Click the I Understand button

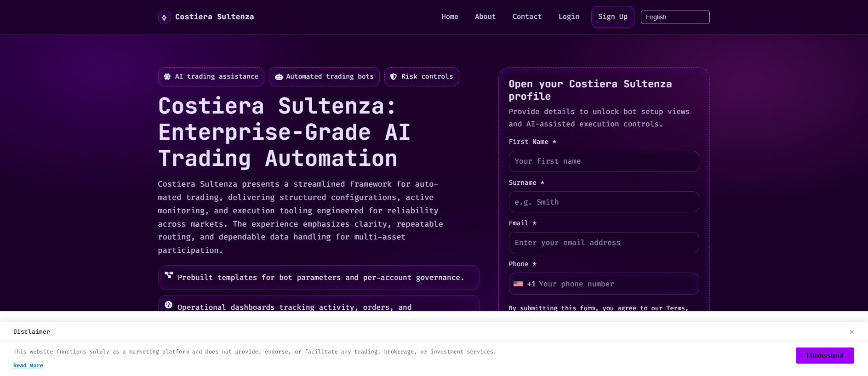(x=825, y=355)
